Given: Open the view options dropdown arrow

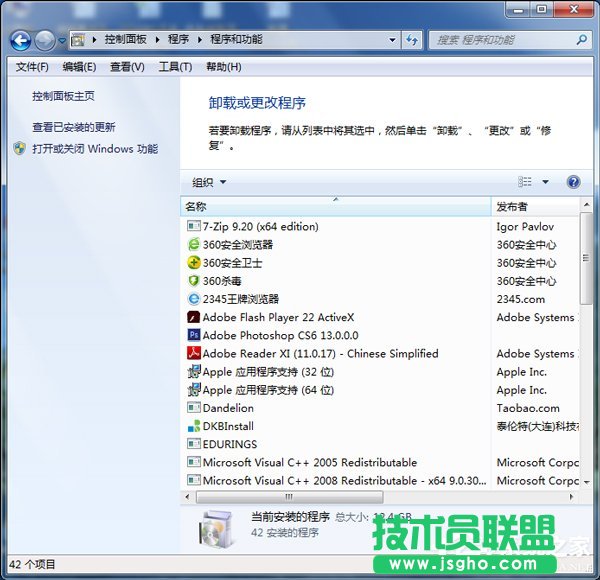Looking at the screenshot, I should [x=545, y=182].
